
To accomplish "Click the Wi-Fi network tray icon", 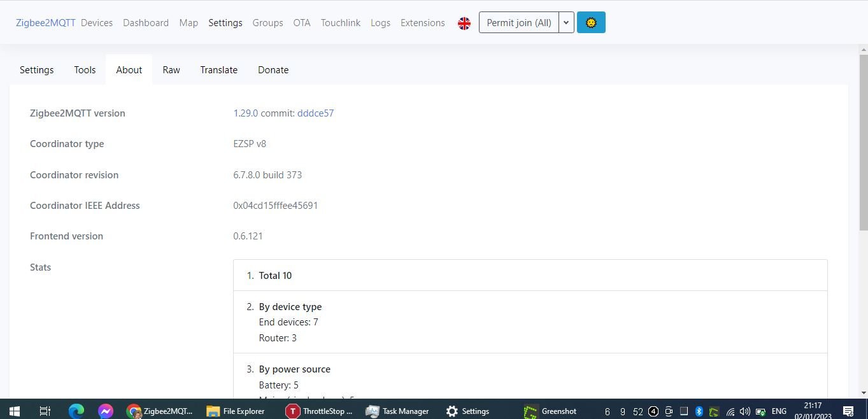I will click(730, 411).
